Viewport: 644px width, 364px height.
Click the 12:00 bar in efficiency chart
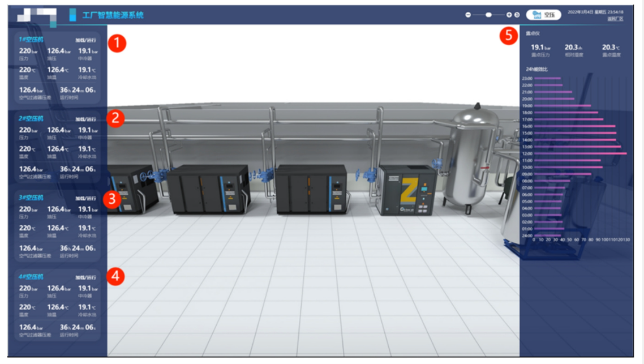pyautogui.click(x=581, y=153)
